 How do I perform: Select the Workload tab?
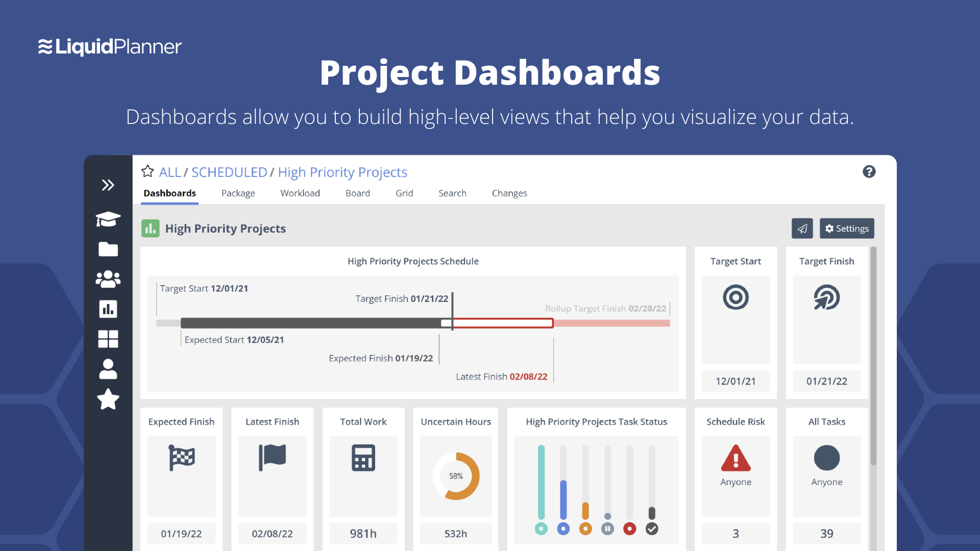(301, 193)
